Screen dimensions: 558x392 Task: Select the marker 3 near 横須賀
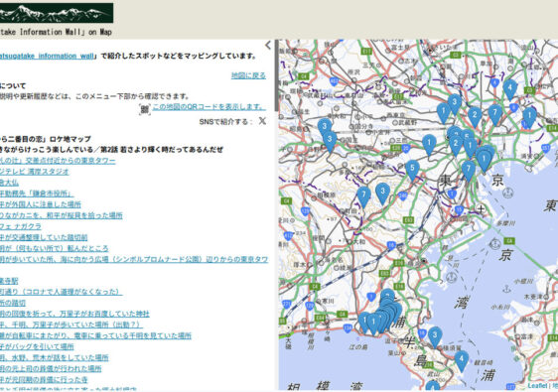[435, 337]
